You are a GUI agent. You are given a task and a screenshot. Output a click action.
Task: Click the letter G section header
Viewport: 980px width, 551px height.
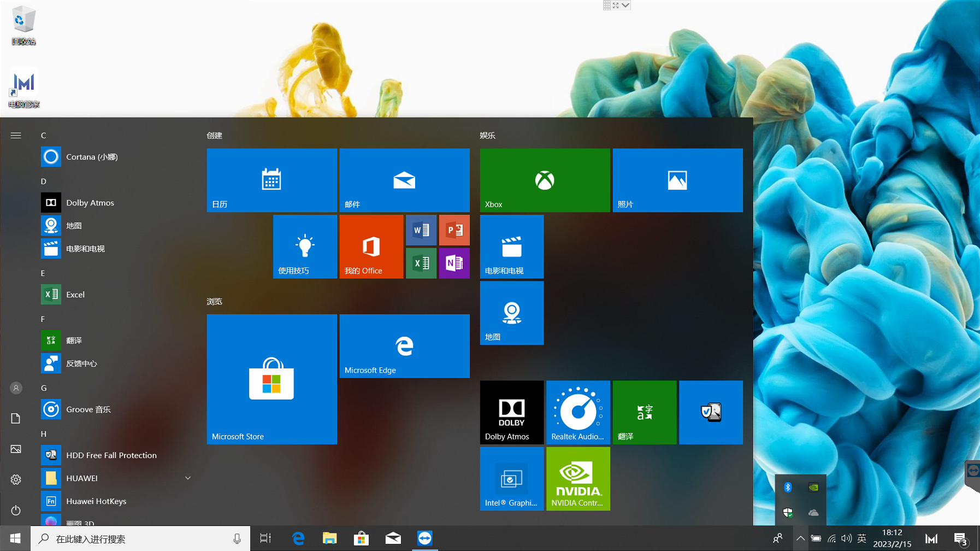click(44, 388)
